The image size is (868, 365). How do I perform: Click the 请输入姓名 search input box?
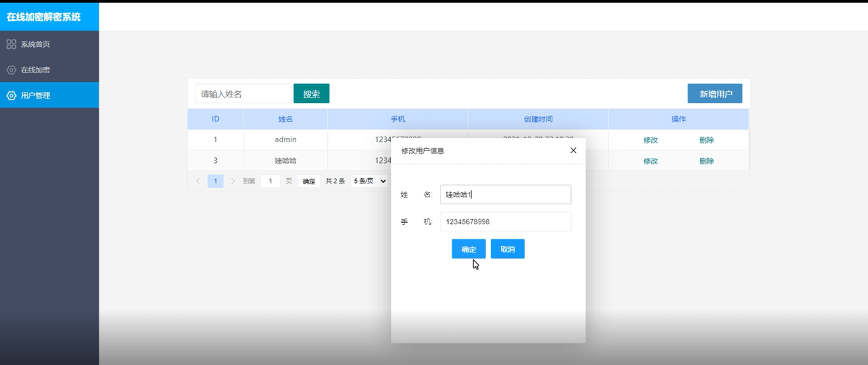(243, 94)
